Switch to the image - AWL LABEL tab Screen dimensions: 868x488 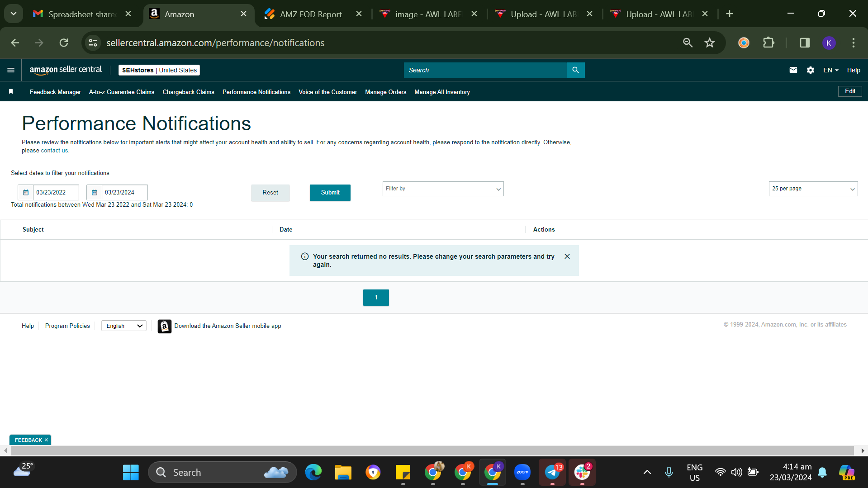(427, 14)
